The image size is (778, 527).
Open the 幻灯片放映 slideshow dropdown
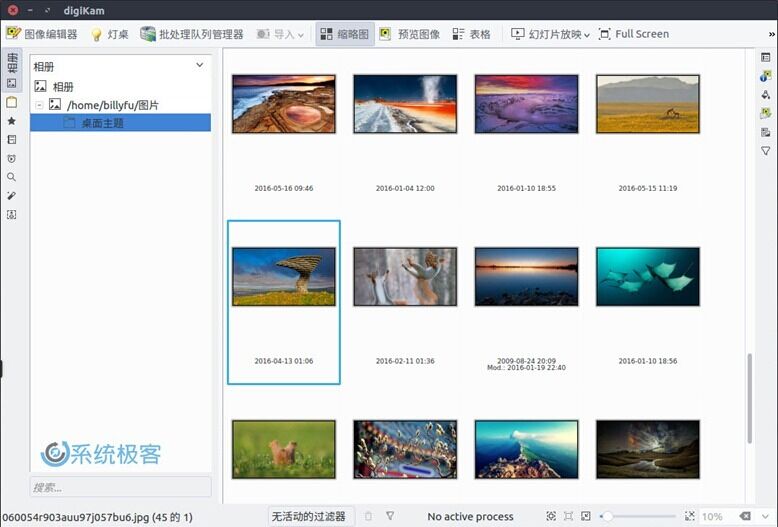pyautogui.click(x=550, y=34)
